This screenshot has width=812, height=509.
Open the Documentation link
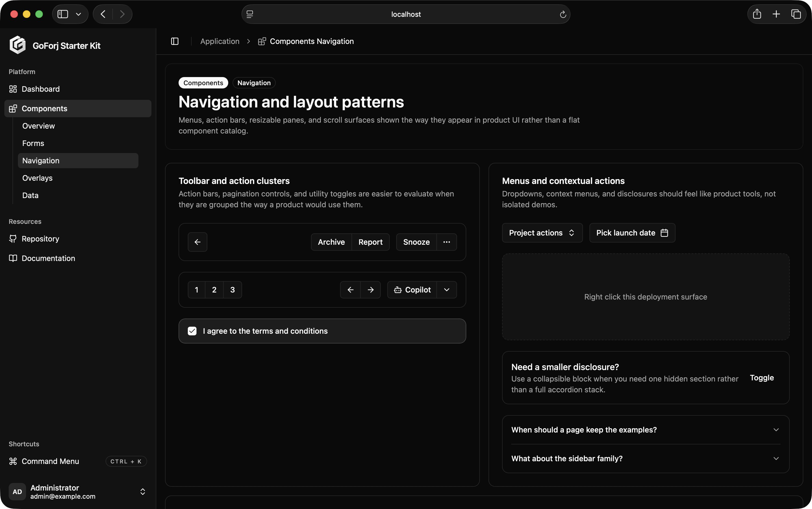coord(78,258)
